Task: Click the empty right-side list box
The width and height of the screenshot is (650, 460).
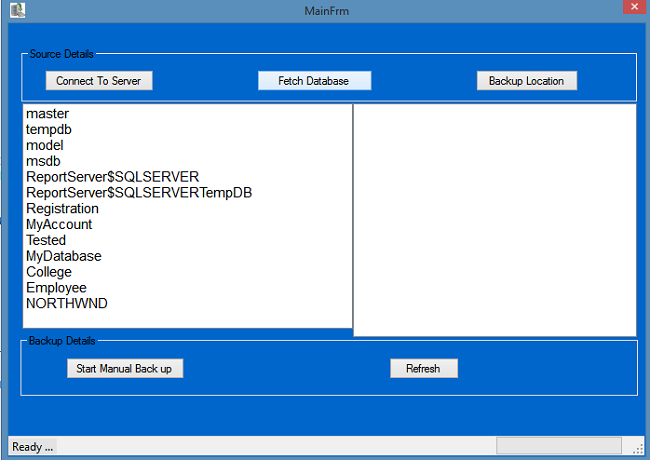Action: [495, 220]
